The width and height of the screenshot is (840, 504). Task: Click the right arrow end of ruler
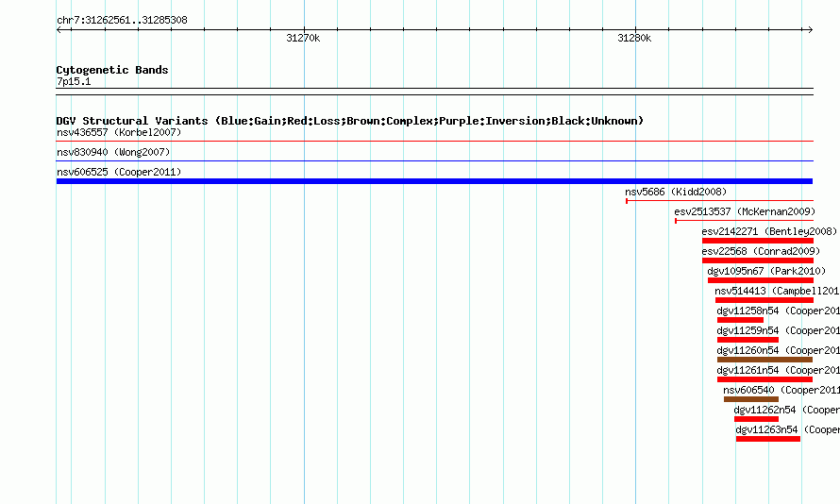[x=811, y=30]
